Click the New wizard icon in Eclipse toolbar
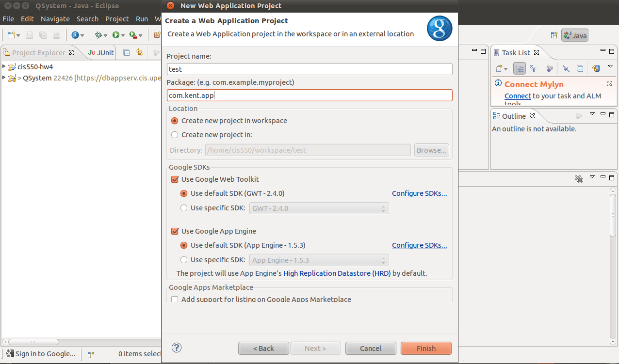 11,35
